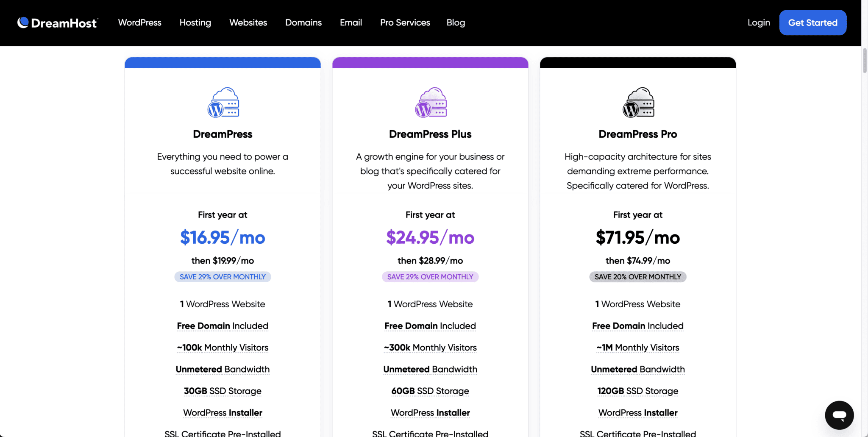Click the blue DreamPress WordPress server icon
This screenshot has width=868, height=437.
[223, 102]
